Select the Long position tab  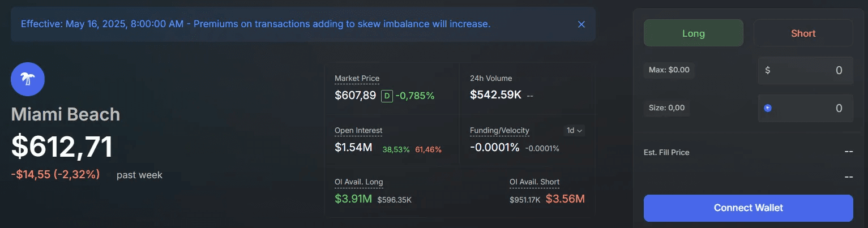(x=693, y=33)
